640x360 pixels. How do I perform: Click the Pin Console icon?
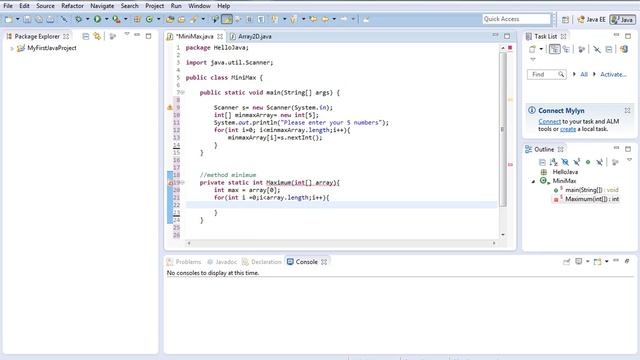coord(567,262)
